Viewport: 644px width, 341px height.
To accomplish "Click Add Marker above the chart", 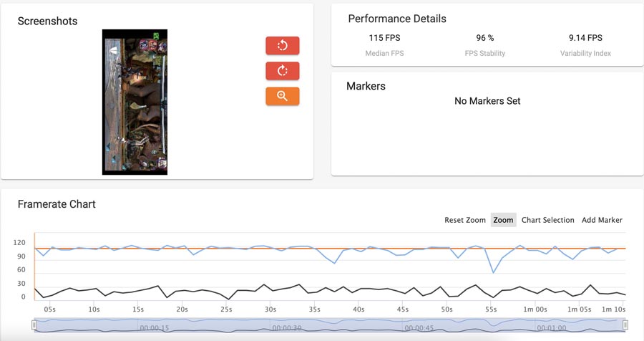I will coord(602,220).
